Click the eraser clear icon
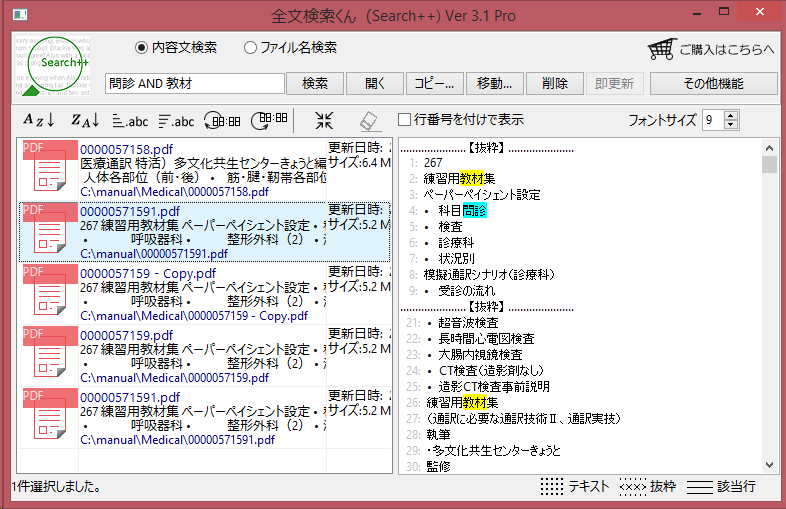 click(x=369, y=121)
